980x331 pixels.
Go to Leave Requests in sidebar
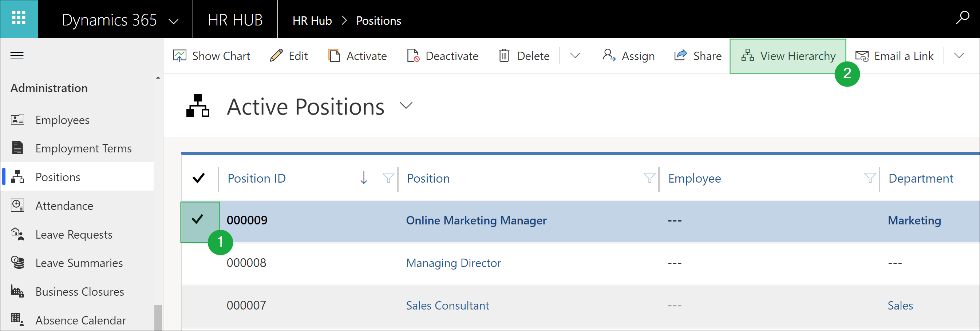pos(74,235)
